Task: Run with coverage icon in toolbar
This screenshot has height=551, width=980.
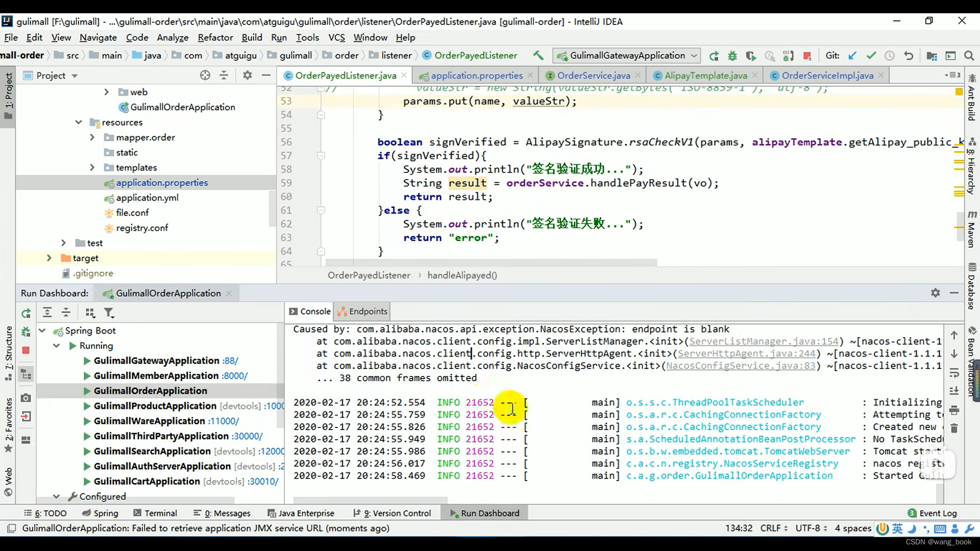Action: (x=750, y=56)
